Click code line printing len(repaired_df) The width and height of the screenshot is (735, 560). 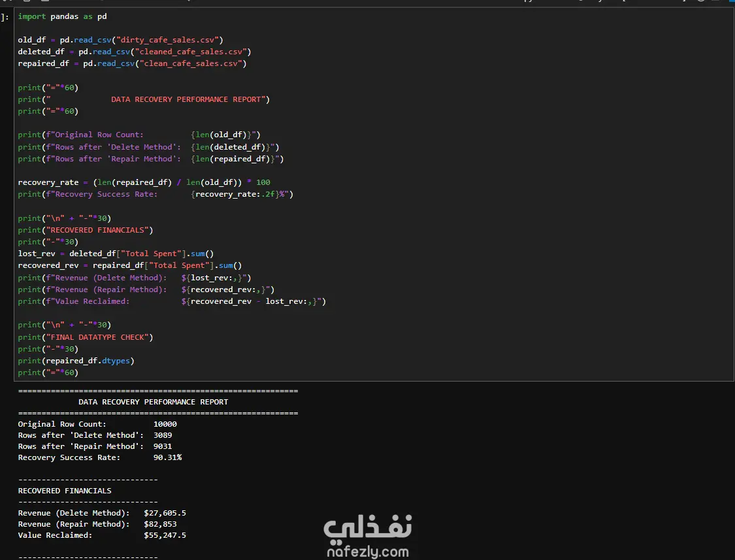coord(151,159)
